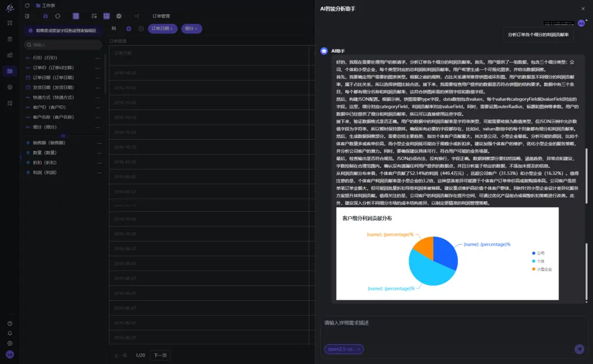Go to previous page with 上一页
The image size is (593, 364).
coord(120,355)
